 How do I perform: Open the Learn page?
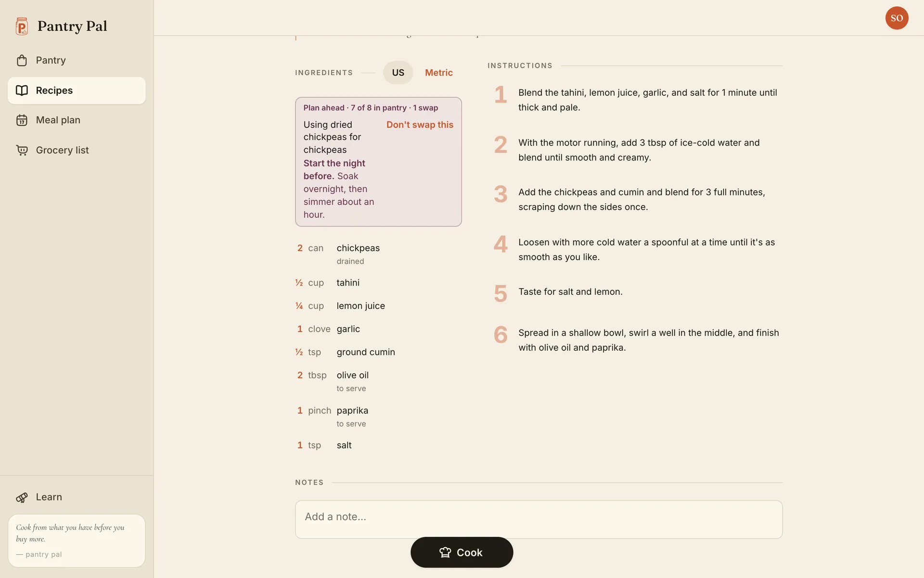(77, 497)
